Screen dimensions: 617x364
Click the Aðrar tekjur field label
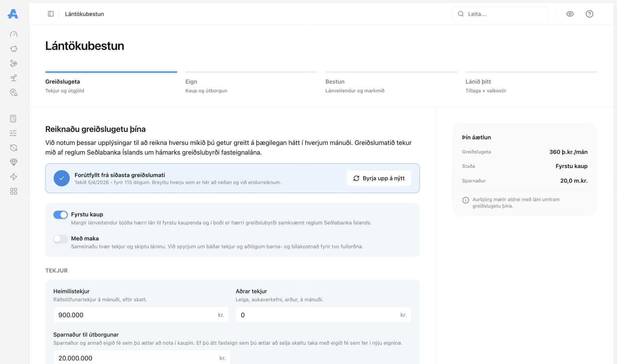pos(251,291)
